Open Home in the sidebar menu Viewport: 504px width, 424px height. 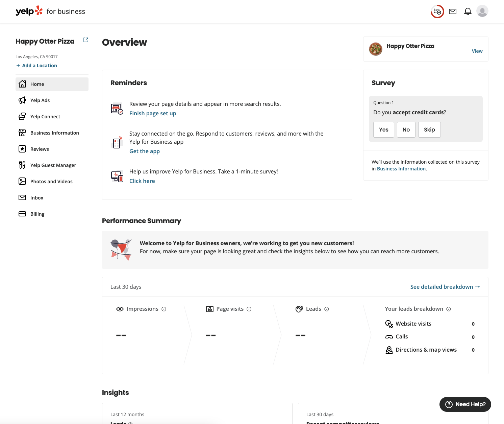(52, 84)
